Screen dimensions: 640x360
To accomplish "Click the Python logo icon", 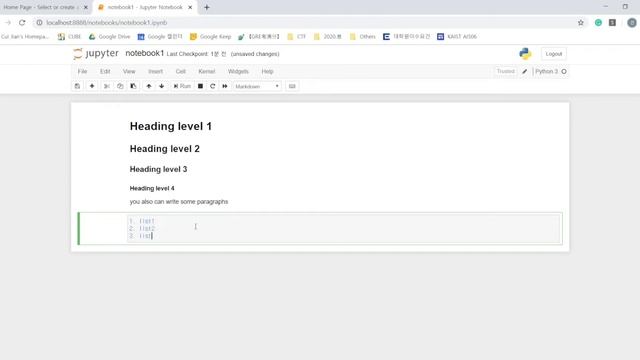I will coord(525,54).
